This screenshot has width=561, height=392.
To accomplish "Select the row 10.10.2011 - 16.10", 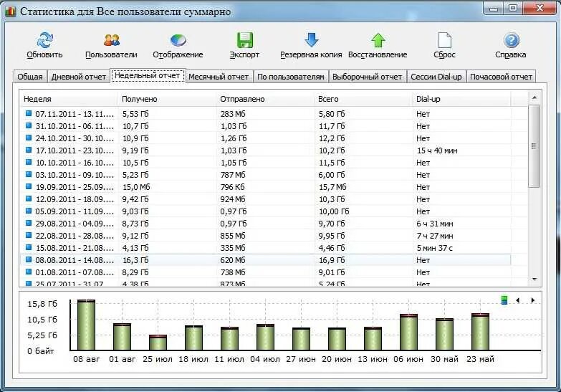I will [266, 163].
